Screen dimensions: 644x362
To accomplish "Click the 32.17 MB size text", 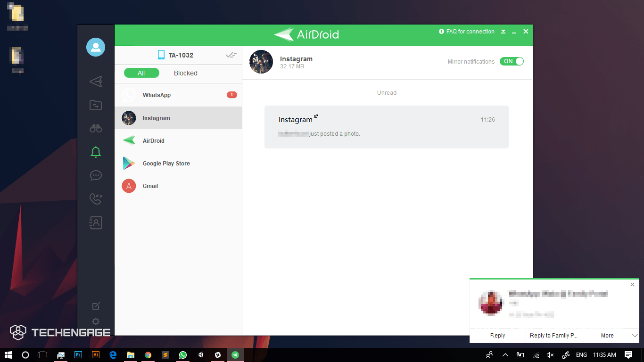I will pos(292,66).
